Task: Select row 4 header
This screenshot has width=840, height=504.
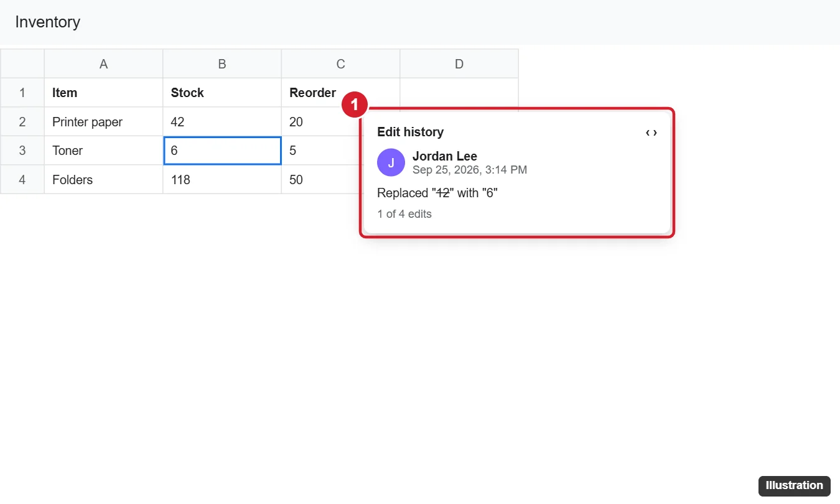Action: (x=22, y=180)
